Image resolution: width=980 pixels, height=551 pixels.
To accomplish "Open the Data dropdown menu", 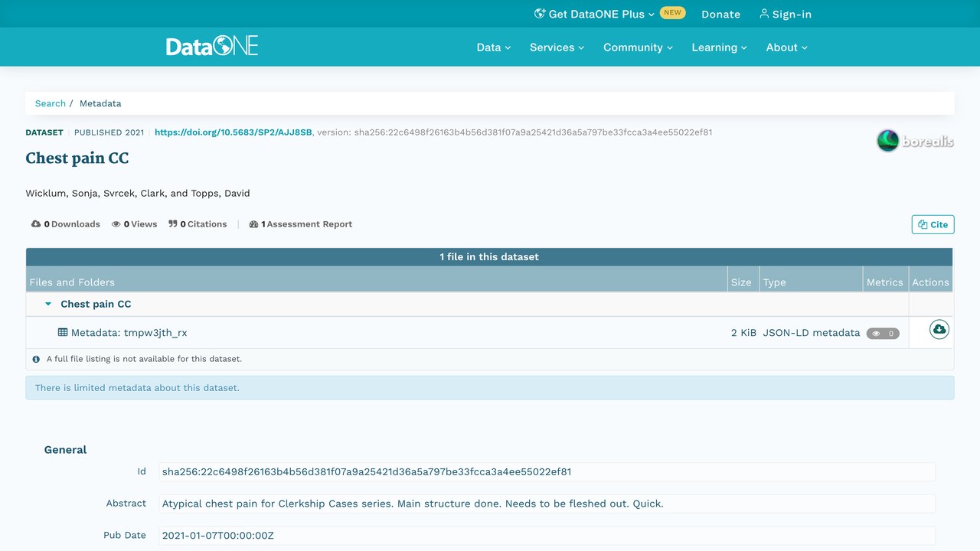I will 494,47.
